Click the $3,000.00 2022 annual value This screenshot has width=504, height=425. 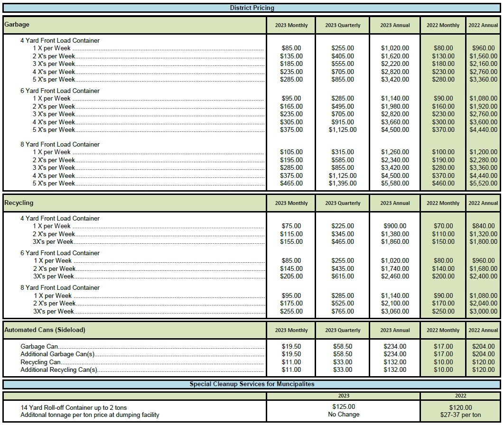[483, 311]
